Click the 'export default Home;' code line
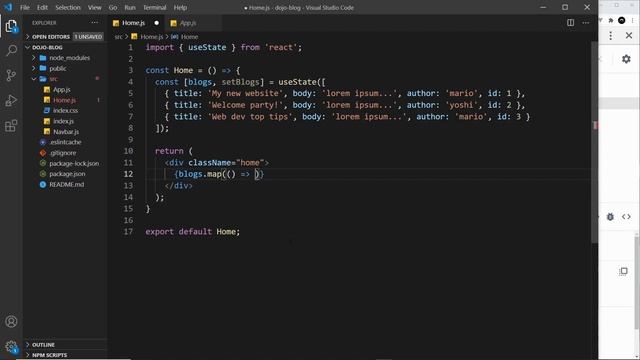The height and width of the screenshot is (360, 640). coord(193,231)
